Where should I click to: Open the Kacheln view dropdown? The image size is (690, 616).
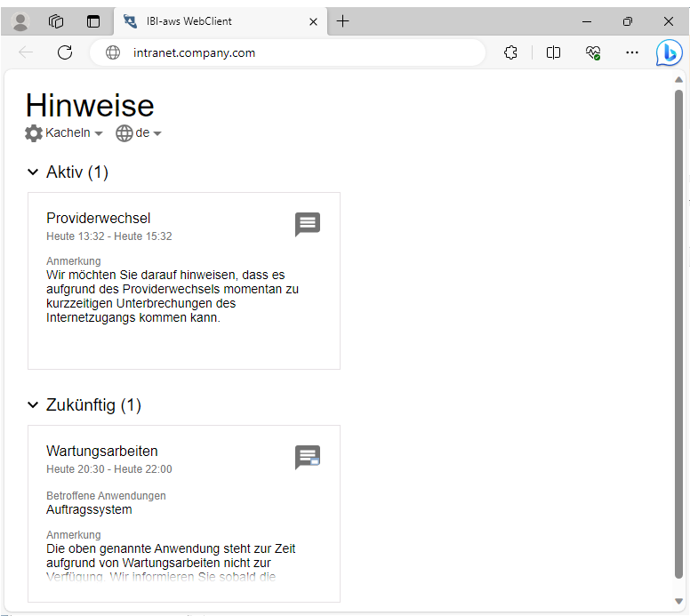[x=75, y=133]
